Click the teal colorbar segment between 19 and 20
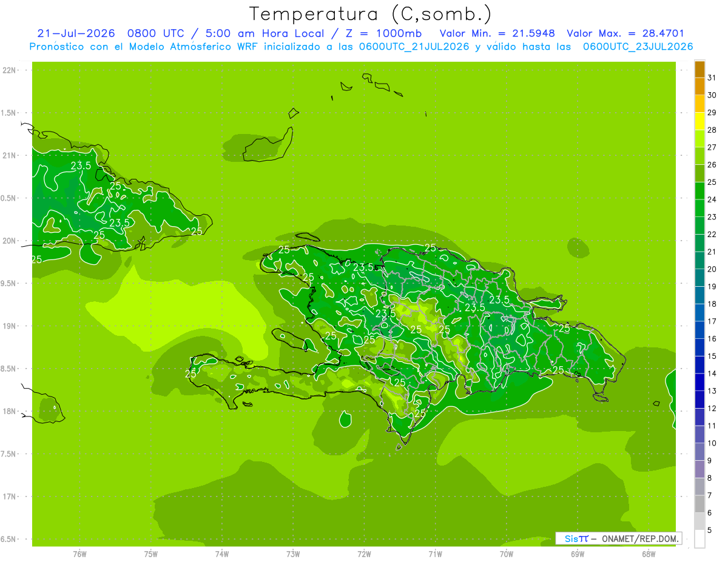Screen dimensions: 728x562 pos(699,278)
